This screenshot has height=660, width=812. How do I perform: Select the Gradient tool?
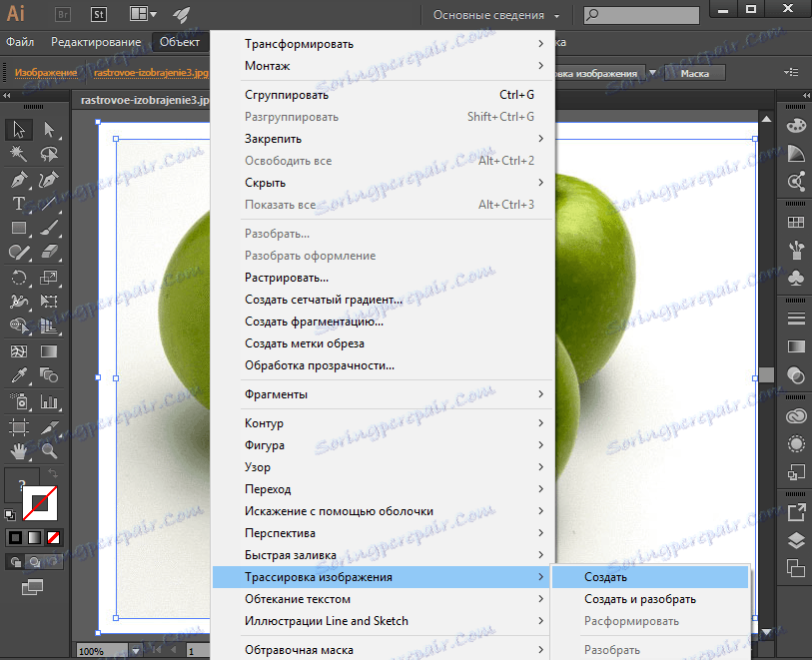49,351
